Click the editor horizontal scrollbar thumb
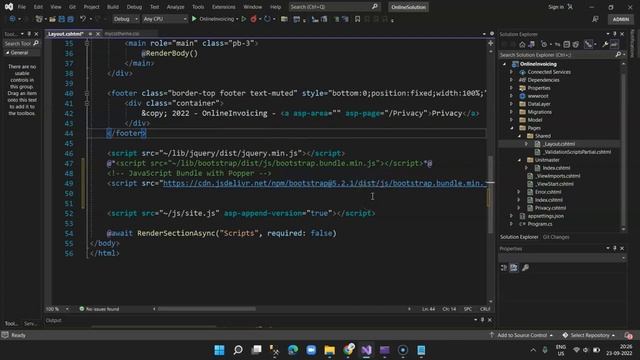The width and height of the screenshot is (640, 360). pos(207,309)
